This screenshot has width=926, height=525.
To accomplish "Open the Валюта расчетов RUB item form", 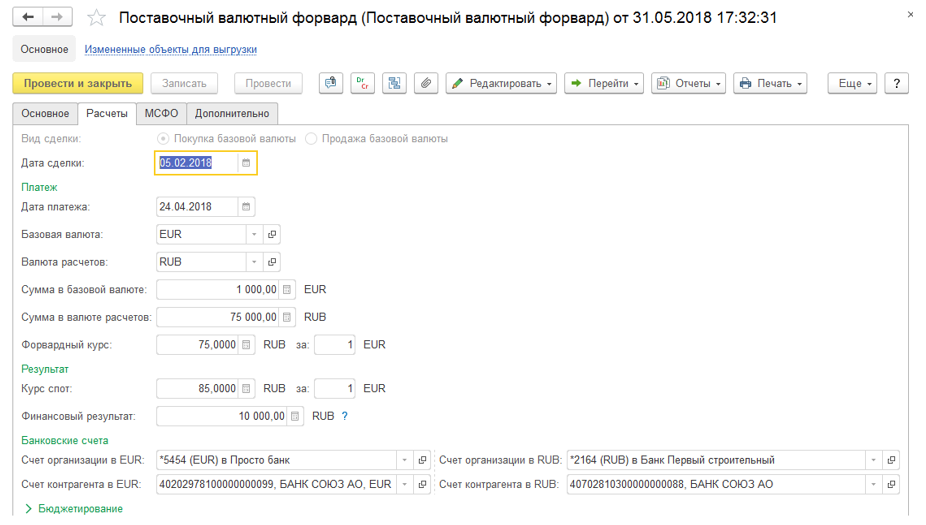I will click(272, 262).
